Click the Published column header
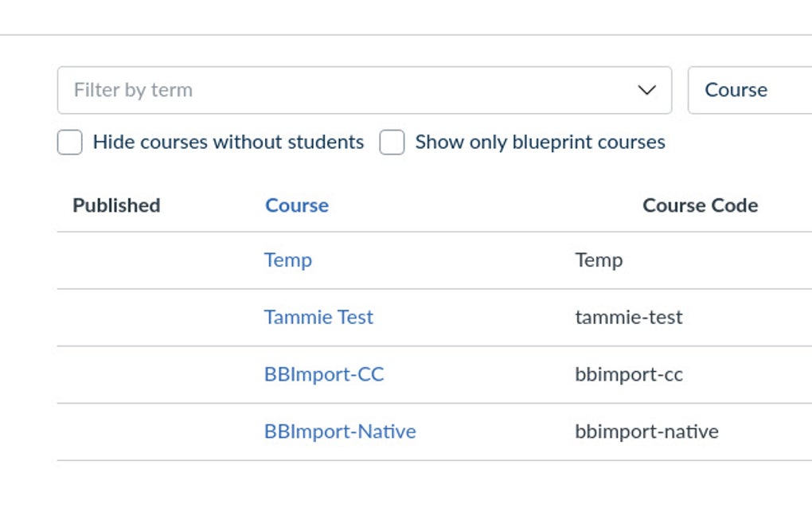812x508 pixels. [115, 205]
